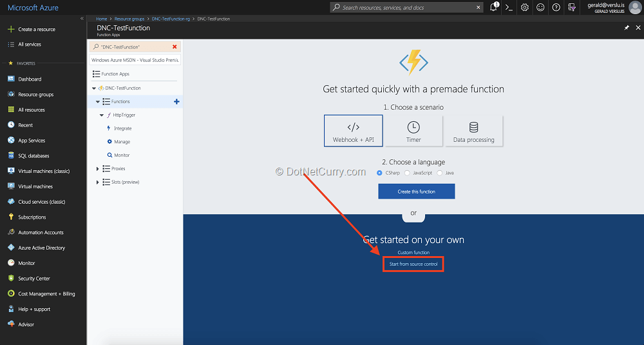The height and width of the screenshot is (345, 644).
Task: Open Cloud services (classic)
Action: [x=41, y=201]
